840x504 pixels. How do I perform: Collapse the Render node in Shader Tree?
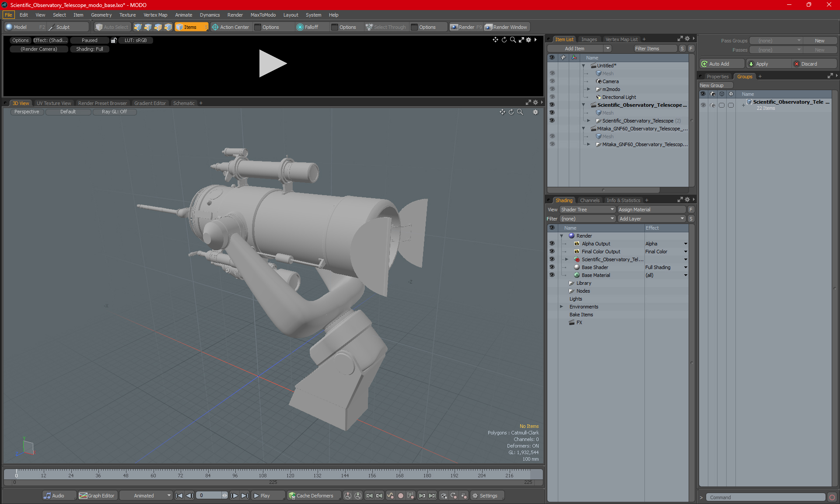[x=562, y=236]
